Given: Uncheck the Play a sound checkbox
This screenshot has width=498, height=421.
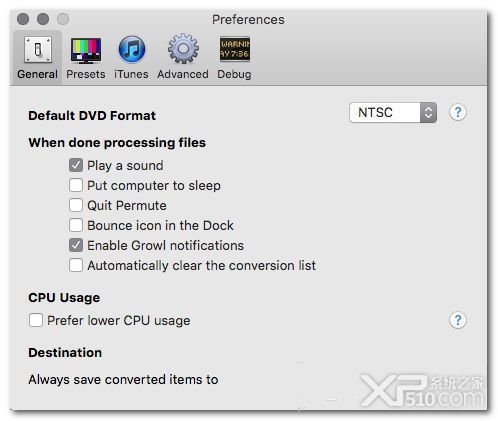Looking at the screenshot, I should coord(76,165).
